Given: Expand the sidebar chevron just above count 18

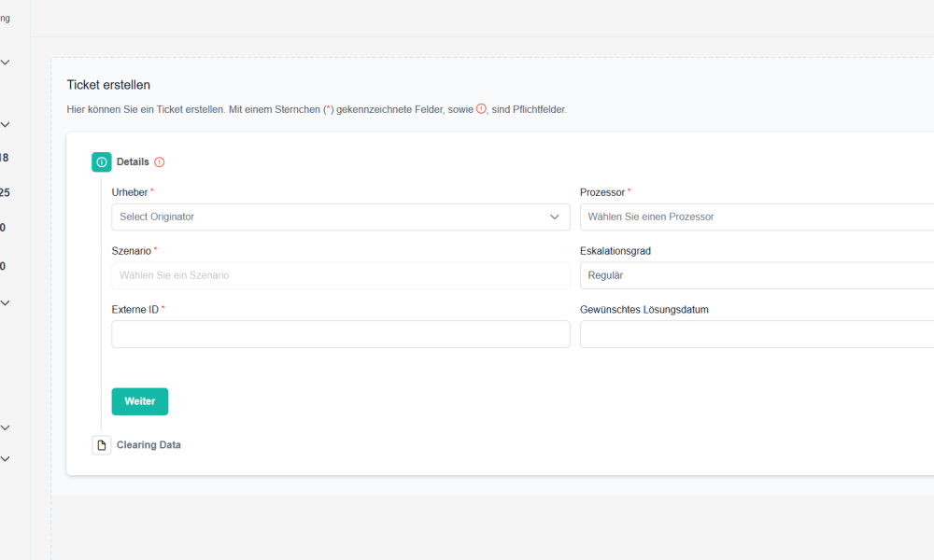Looking at the screenshot, I should pos(6,124).
